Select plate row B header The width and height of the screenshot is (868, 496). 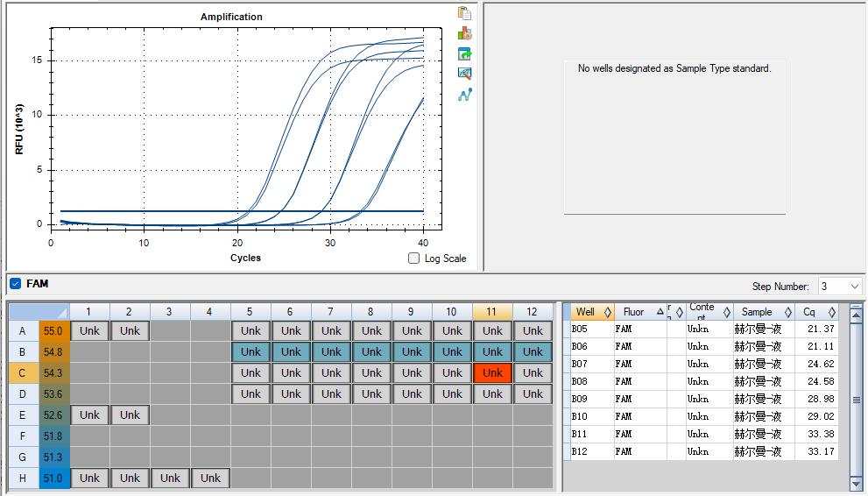coord(23,352)
